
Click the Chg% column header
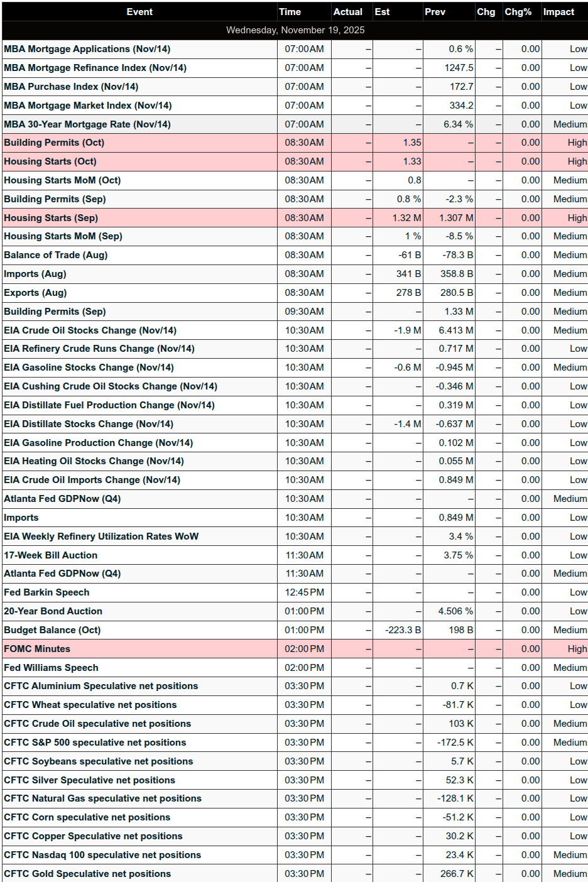pos(518,12)
